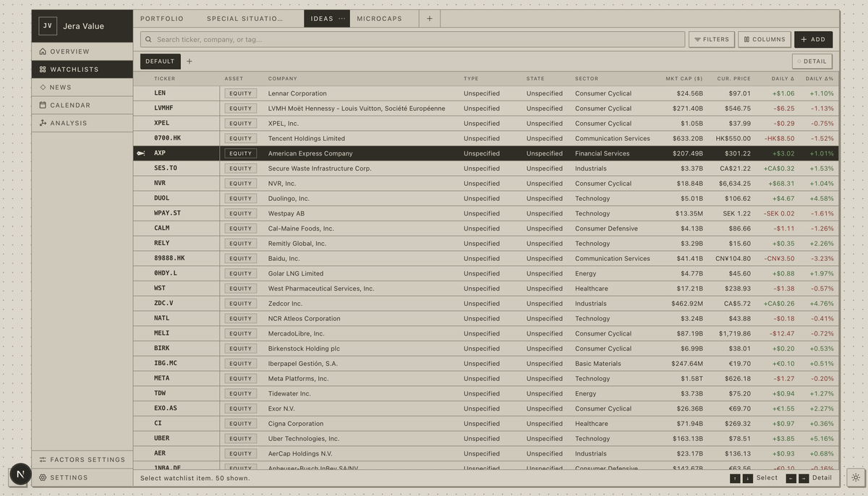Image resolution: width=868 pixels, height=496 pixels.
Task: Click Golar LNG Limited
Action: tap(296, 273)
